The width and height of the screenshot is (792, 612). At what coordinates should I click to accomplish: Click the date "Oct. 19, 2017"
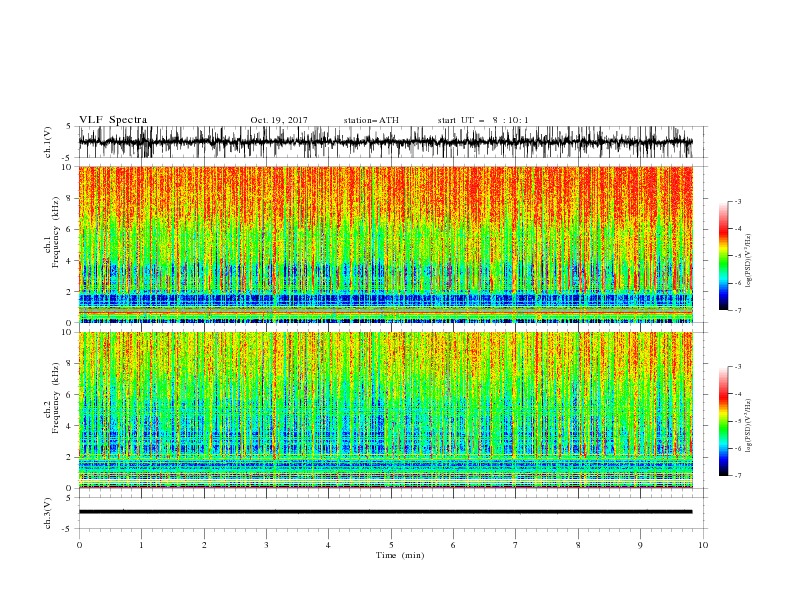[x=279, y=120]
